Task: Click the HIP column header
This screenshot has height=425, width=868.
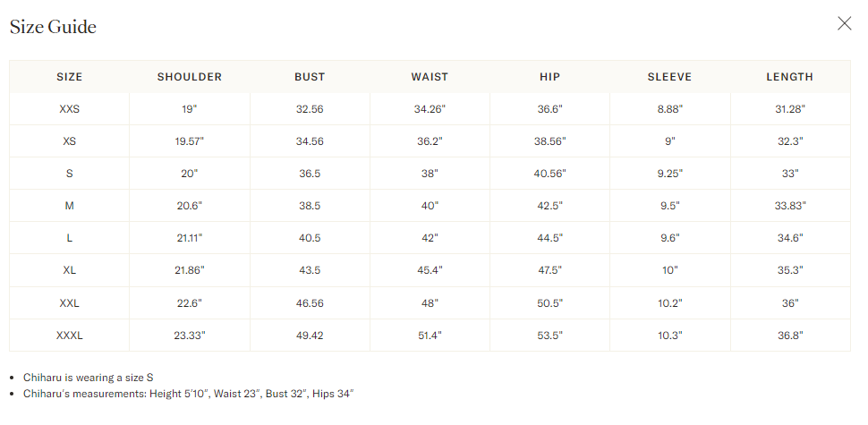Action: 549,77
